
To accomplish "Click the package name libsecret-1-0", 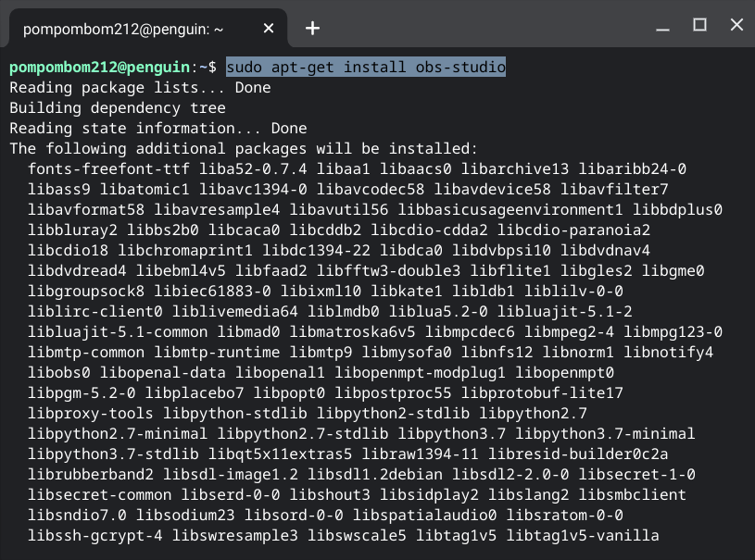I will click(636, 474).
